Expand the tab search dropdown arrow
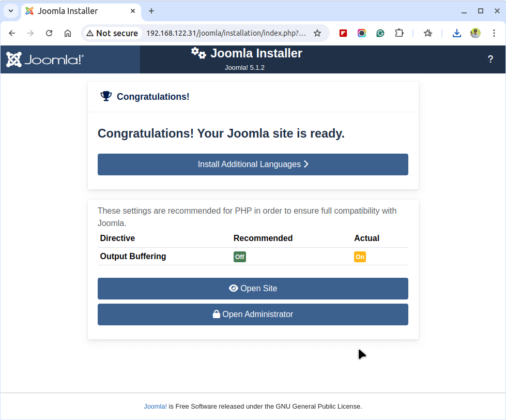The width and height of the screenshot is (506, 420). [x=11, y=11]
